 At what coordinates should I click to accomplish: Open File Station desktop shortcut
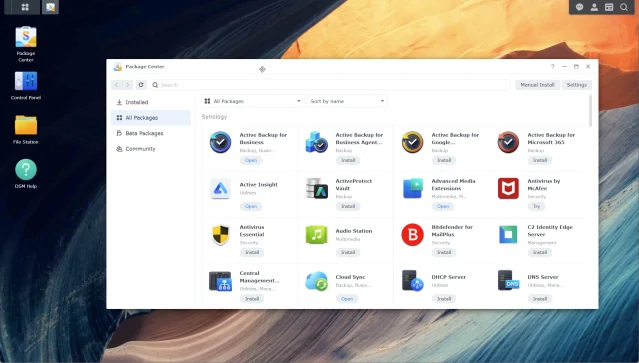coord(26,129)
